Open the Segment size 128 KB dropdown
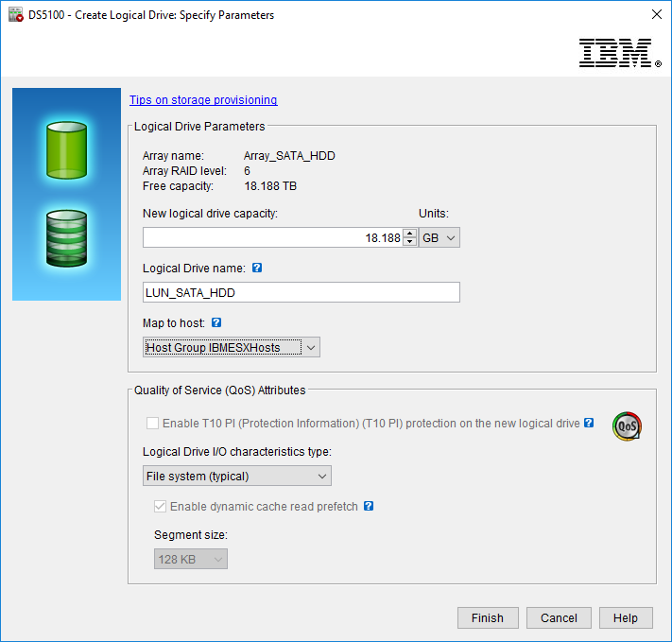672x642 pixels. click(191, 560)
